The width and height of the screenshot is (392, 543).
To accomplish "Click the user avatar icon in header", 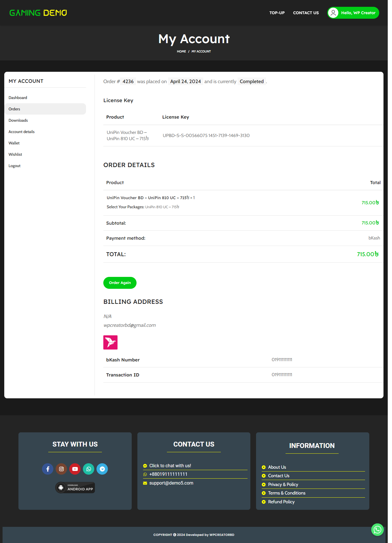I will pos(333,13).
